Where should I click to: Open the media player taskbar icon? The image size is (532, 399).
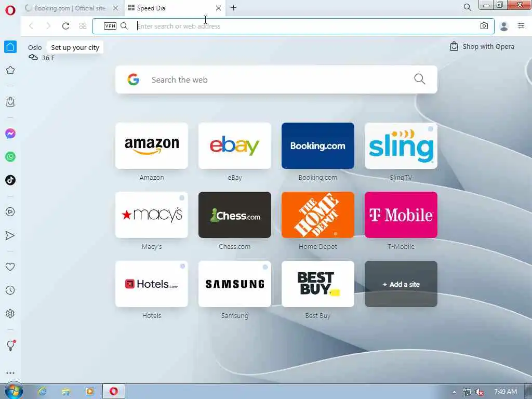click(90, 392)
